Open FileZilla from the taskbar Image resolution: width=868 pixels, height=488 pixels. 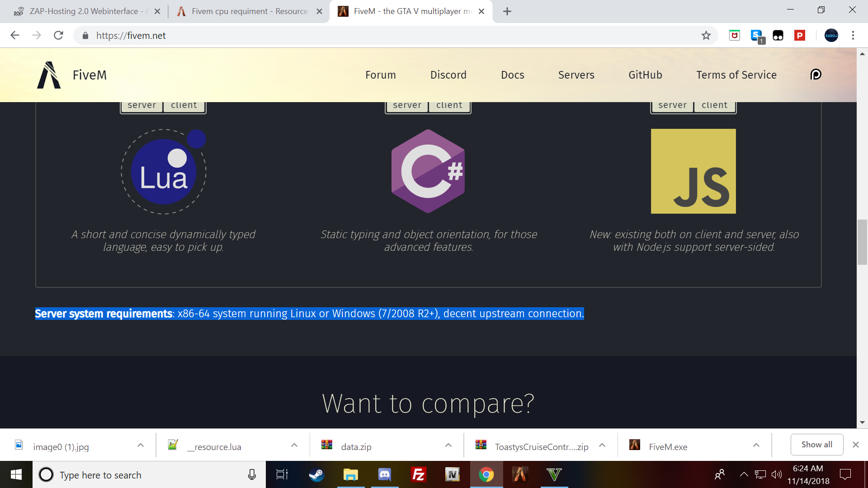[419, 474]
